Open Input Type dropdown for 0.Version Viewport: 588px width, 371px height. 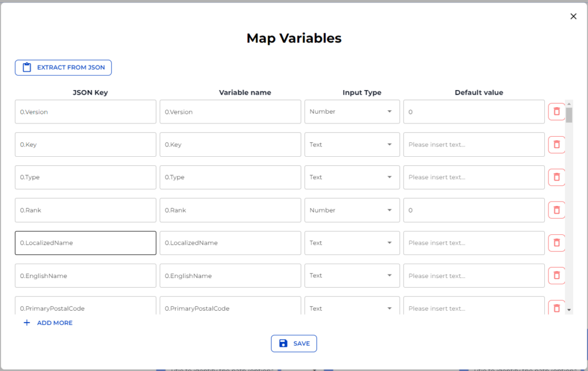click(351, 112)
